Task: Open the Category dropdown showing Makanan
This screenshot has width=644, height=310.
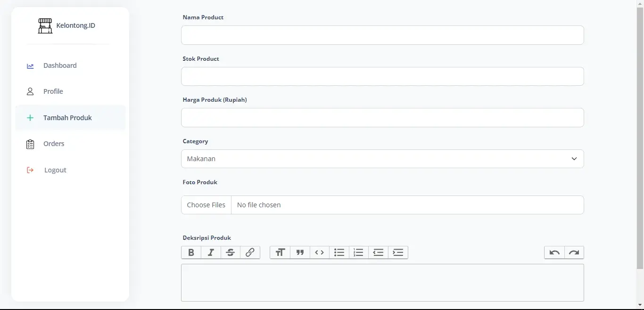Action: 382,159
